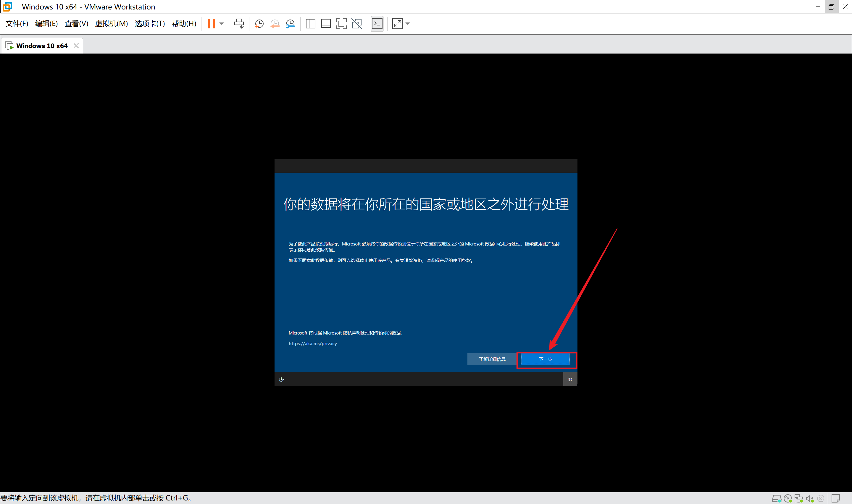
Task: Open the stretch guest display dropdown
Action: click(x=407, y=23)
